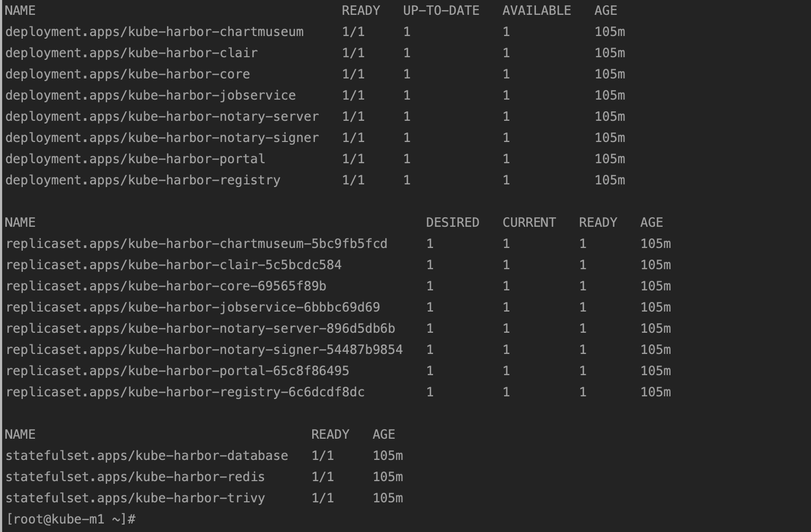Click the CURRENT column header
Screen dimensions: 811x532
tap(529, 223)
